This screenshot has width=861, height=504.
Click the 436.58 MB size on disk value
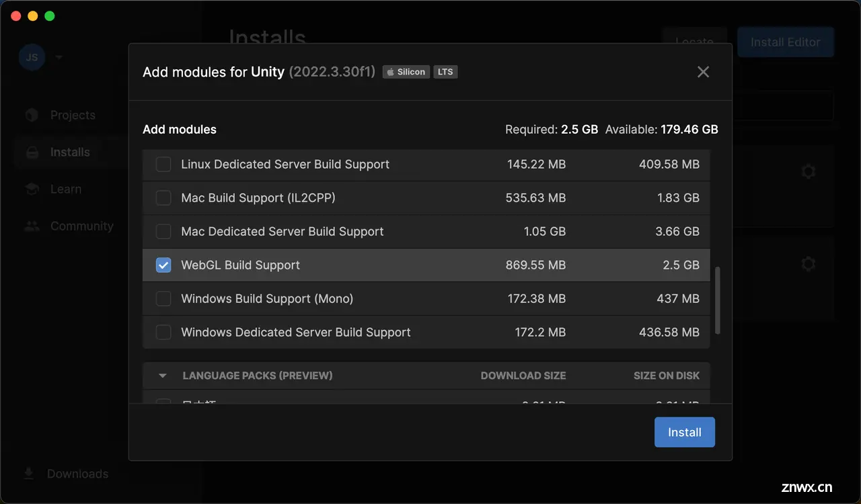669,332
